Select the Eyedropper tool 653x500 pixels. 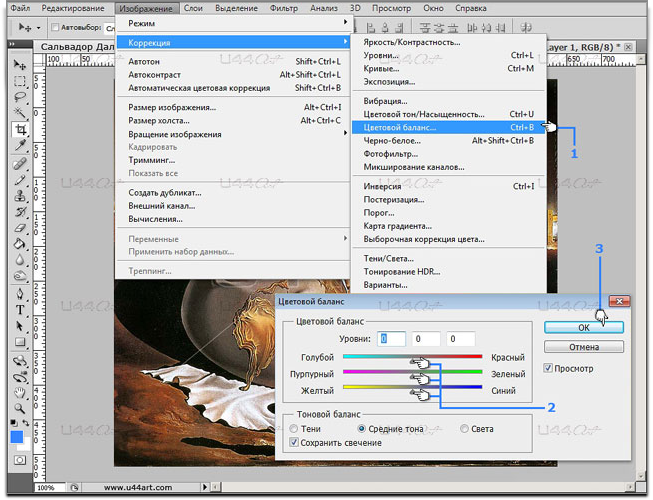(x=20, y=145)
